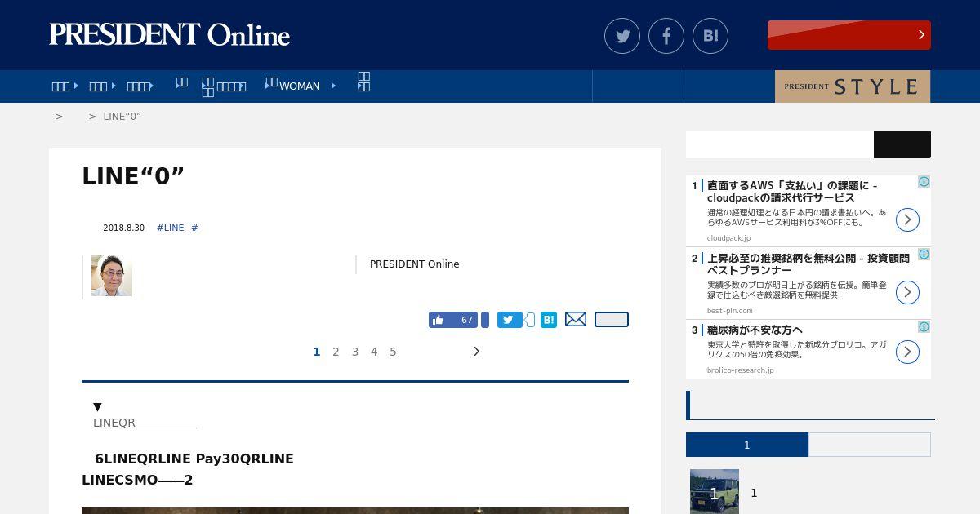Click arrow button on cloudpack ad
Screen dimensions: 980x514
pyautogui.click(x=907, y=219)
